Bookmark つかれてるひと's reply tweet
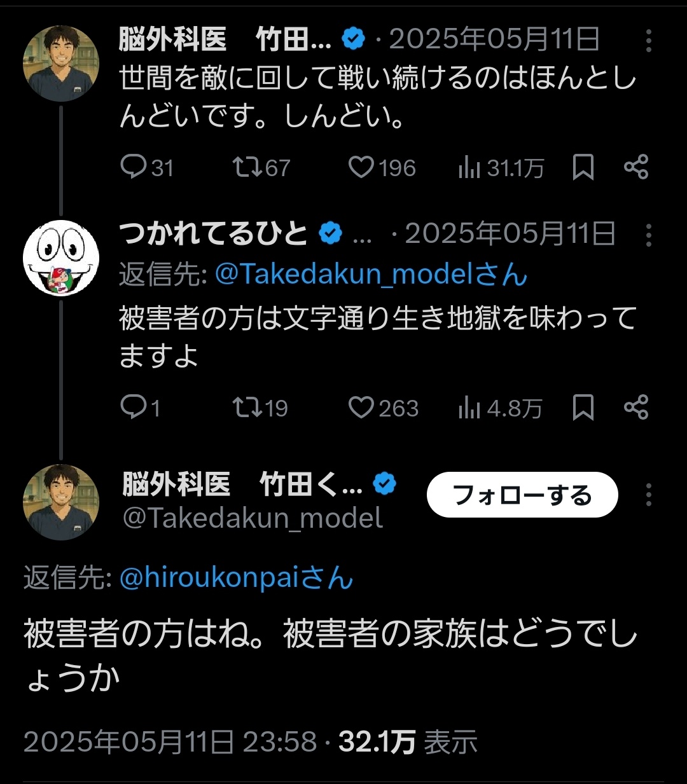The height and width of the screenshot is (784, 687). pos(583,408)
